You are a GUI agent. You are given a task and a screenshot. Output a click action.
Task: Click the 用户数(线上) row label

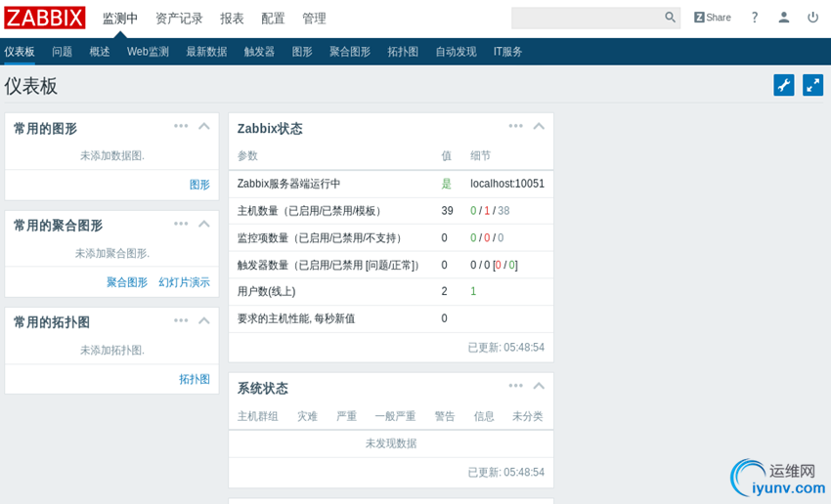267,291
